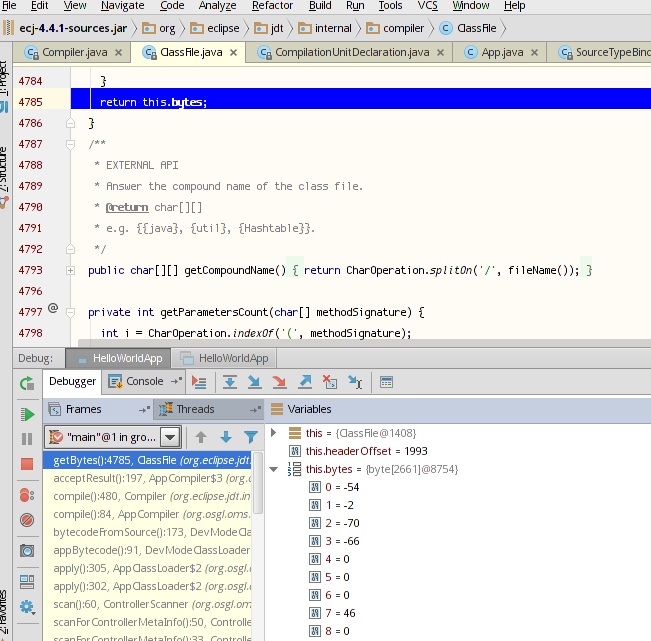Click the Rerun HelloWorldApp debug icon
This screenshot has width=651, height=641.
tap(27, 382)
